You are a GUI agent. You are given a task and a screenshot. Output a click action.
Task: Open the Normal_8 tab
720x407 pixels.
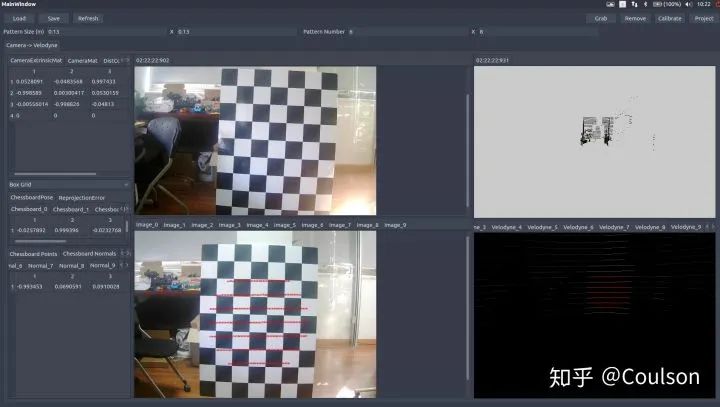pyautogui.click(x=72, y=266)
